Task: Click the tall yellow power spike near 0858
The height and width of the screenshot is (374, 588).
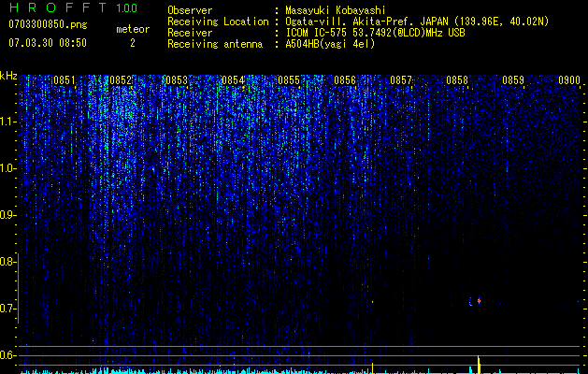Action: click(x=479, y=365)
